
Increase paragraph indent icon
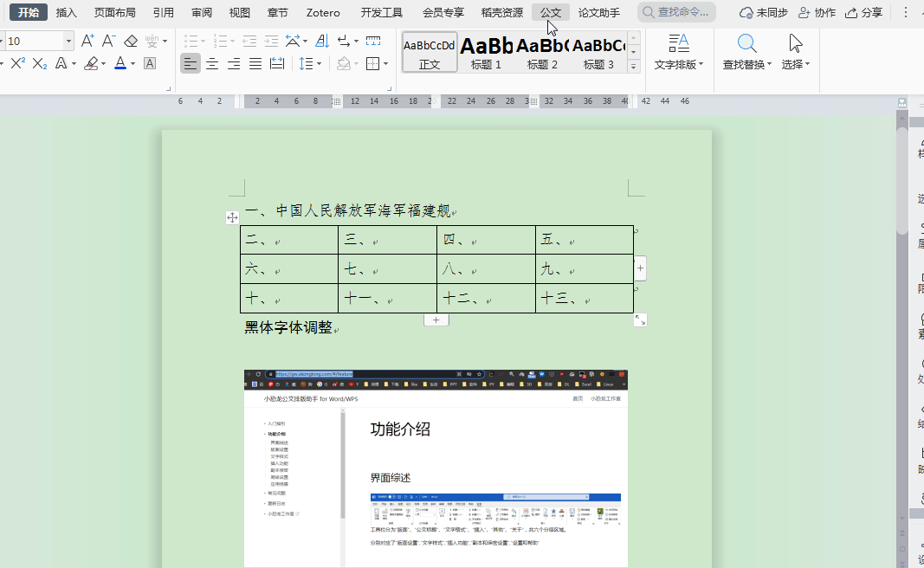click(271, 41)
